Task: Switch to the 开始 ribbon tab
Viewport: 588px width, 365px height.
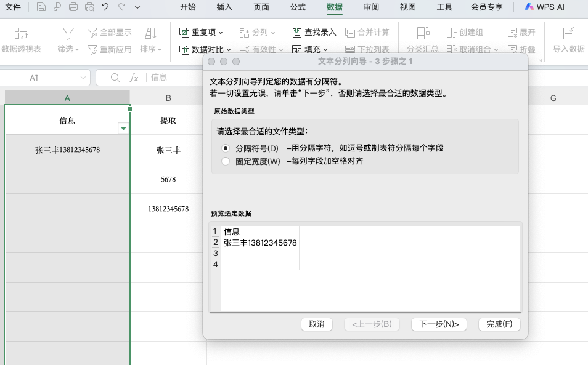Action: [x=188, y=7]
